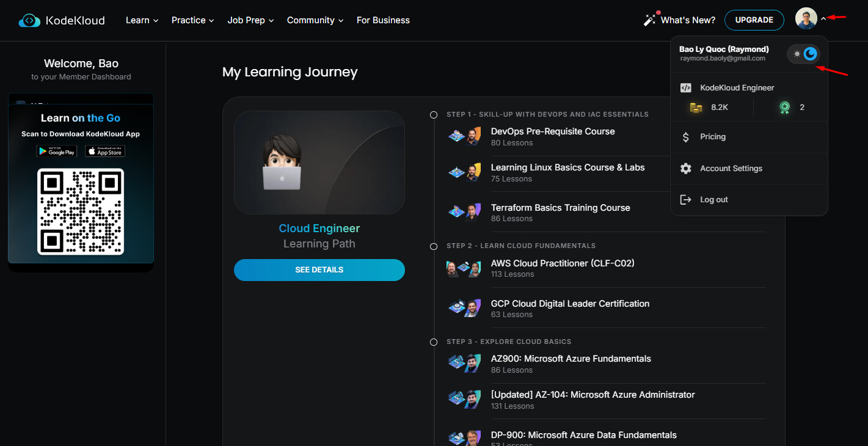Click the name "Bao Ly Quoc (Raymond)"
The image size is (868, 446).
tap(724, 49)
